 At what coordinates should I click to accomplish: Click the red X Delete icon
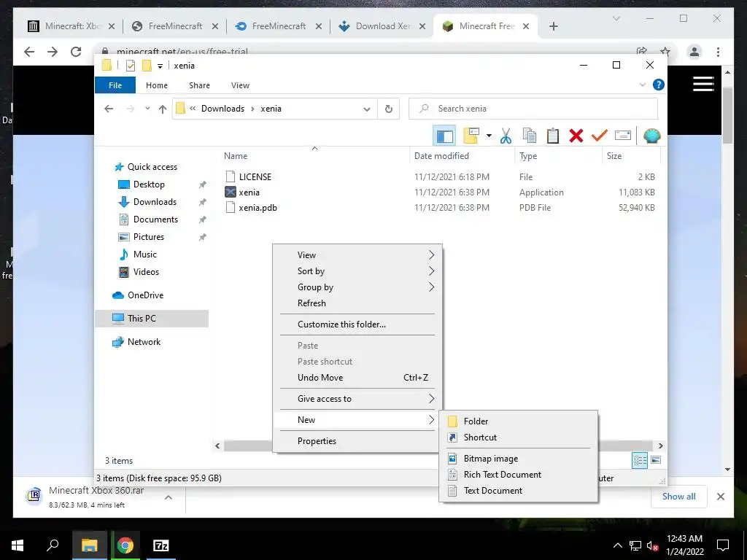(x=576, y=136)
